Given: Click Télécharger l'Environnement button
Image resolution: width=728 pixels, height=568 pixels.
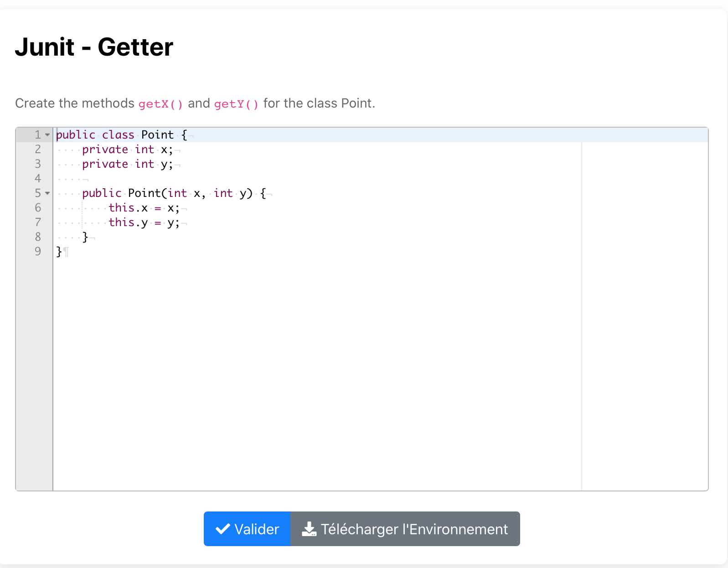Looking at the screenshot, I should (x=405, y=529).
